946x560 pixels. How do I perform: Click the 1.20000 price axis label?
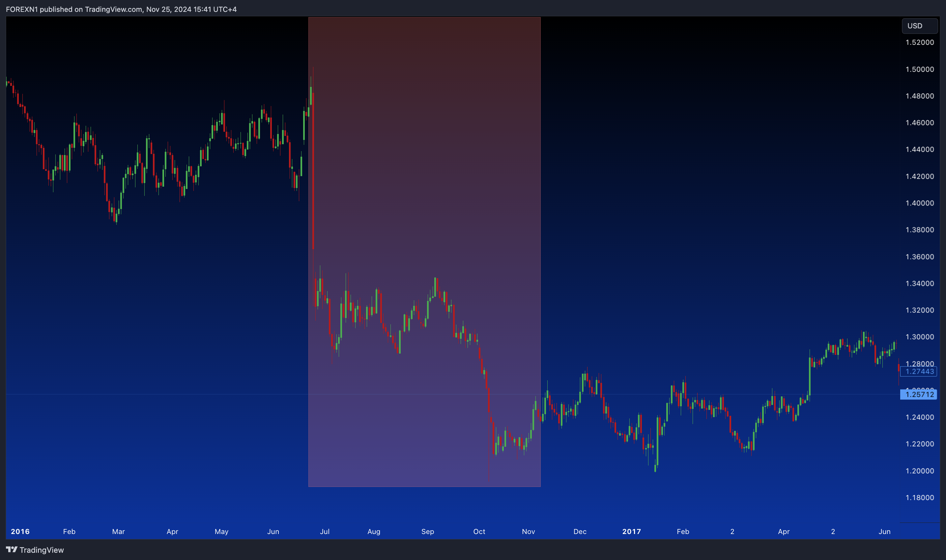tap(920, 470)
